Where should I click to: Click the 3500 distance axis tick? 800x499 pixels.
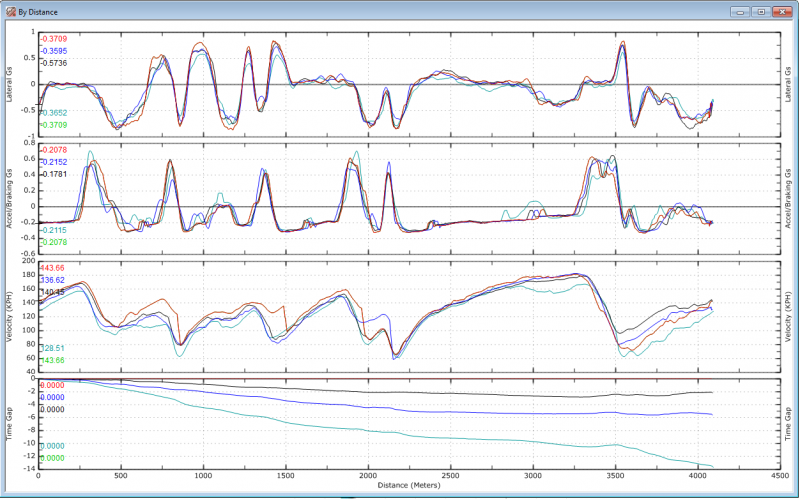pos(616,476)
